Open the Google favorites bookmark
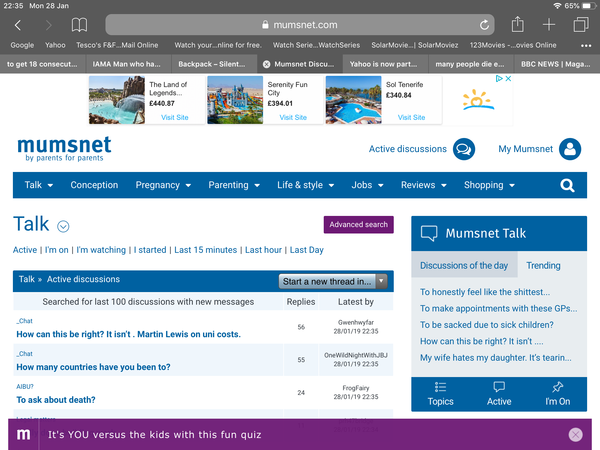 coord(22,45)
